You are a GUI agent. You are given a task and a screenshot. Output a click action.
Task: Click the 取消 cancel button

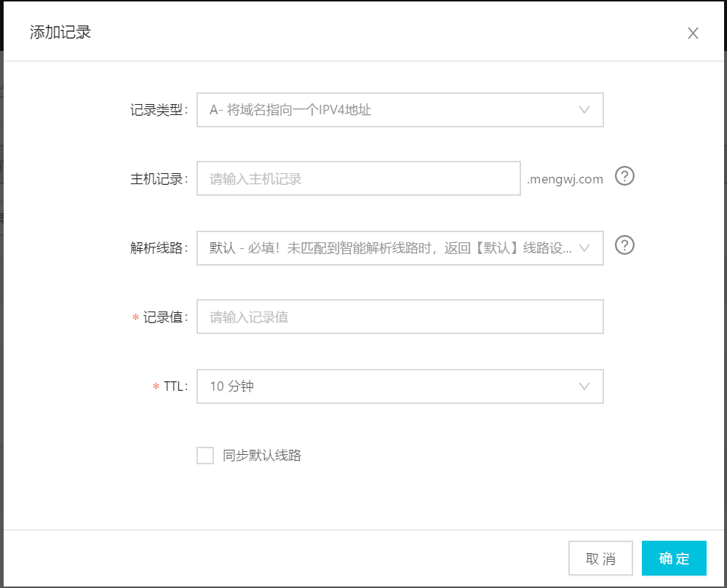coord(600,557)
